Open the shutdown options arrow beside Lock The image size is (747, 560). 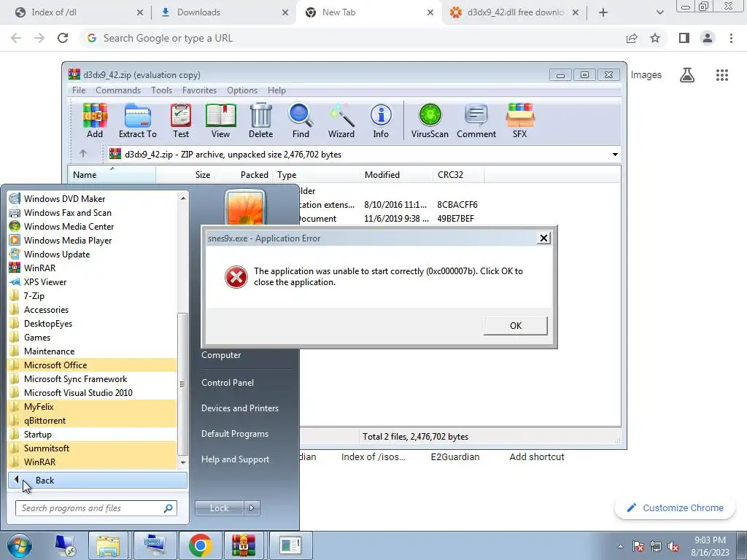[x=252, y=508]
